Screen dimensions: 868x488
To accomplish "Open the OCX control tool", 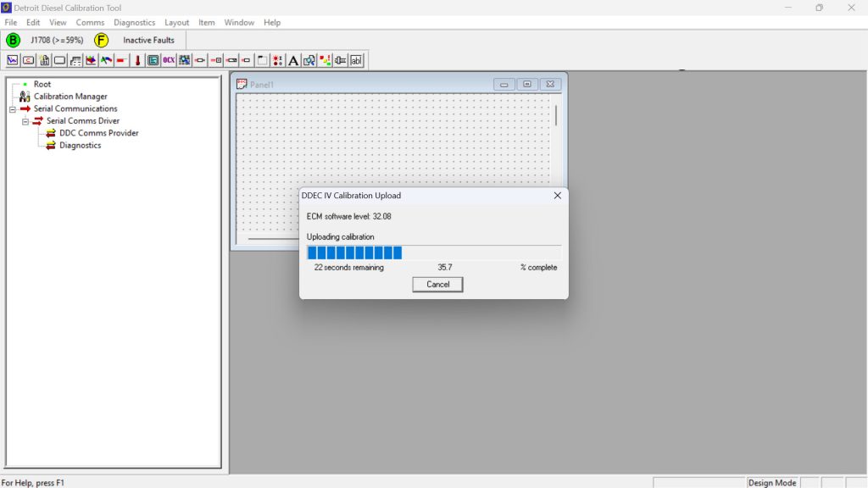I will pos(169,60).
